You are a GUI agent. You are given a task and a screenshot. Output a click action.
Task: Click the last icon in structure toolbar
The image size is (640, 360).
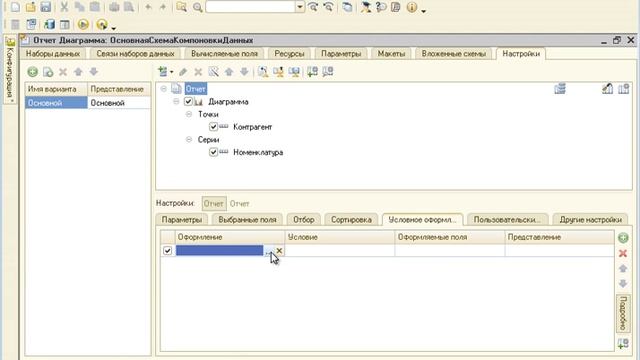[328, 72]
